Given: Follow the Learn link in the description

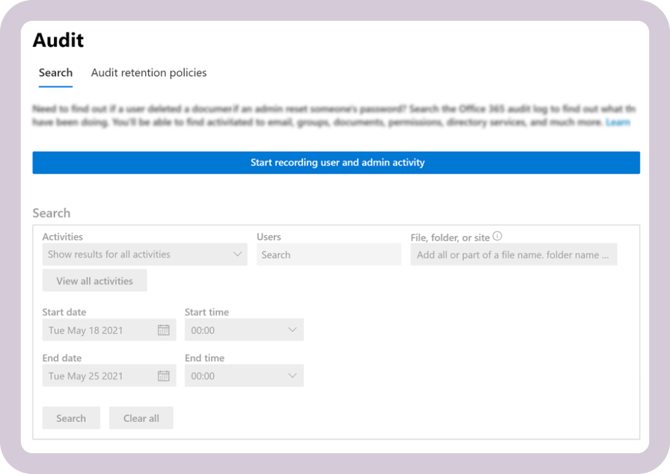Looking at the screenshot, I should click(x=617, y=122).
